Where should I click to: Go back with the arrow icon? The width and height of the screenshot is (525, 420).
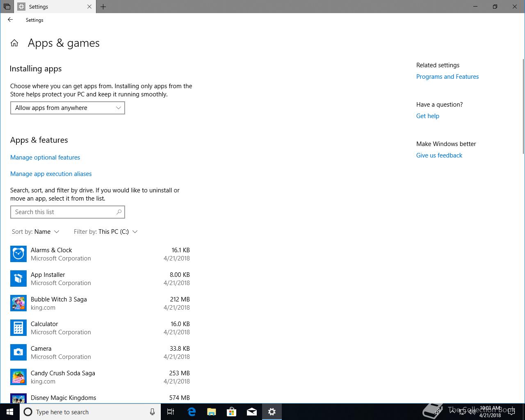10,20
